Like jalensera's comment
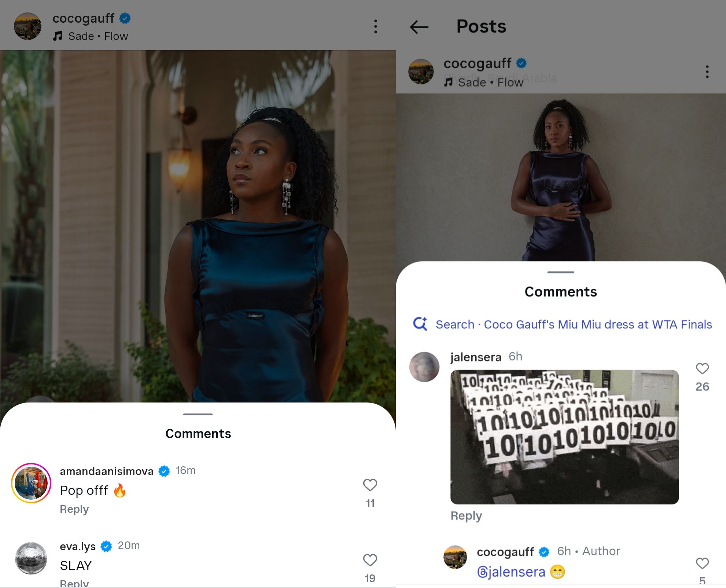This screenshot has width=726, height=588. point(703,369)
